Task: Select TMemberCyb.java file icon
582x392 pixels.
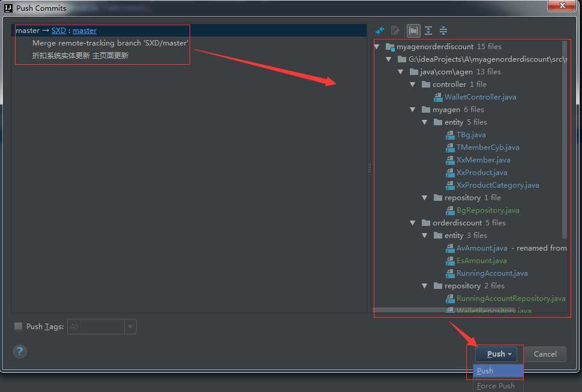Action: [x=450, y=147]
